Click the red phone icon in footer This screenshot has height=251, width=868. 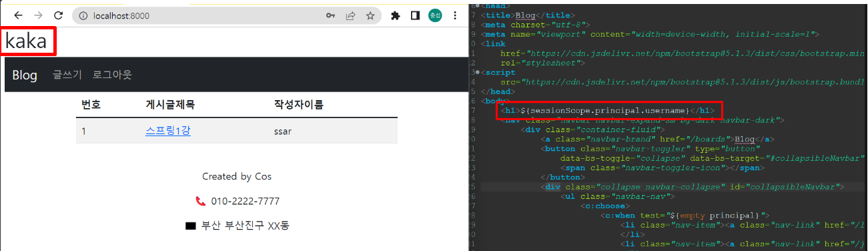click(201, 201)
